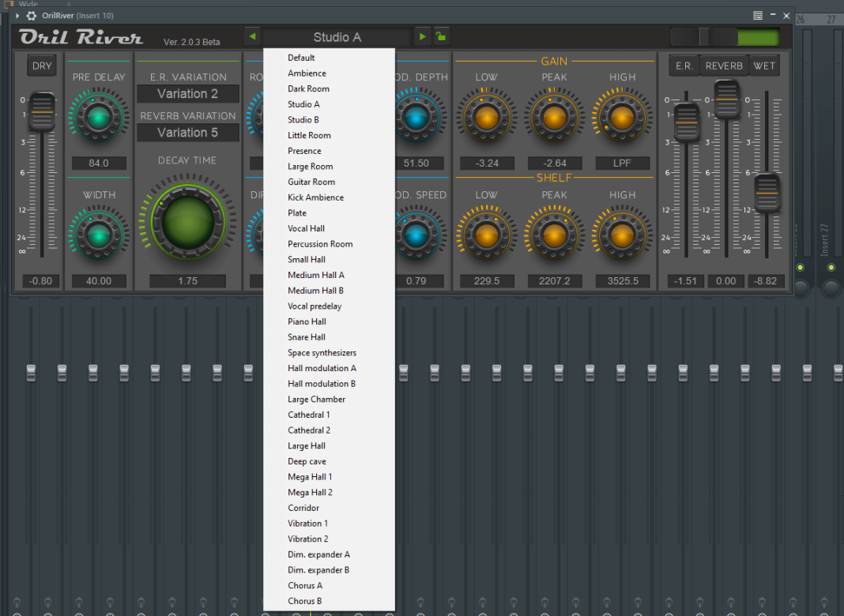The height and width of the screenshot is (616, 844).
Task: Click the OrilRiver plugin gear icon
Action: click(x=29, y=15)
